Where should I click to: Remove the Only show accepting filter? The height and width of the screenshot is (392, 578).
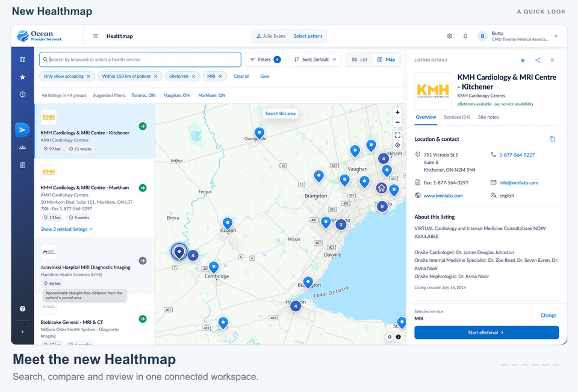pyautogui.click(x=89, y=76)
